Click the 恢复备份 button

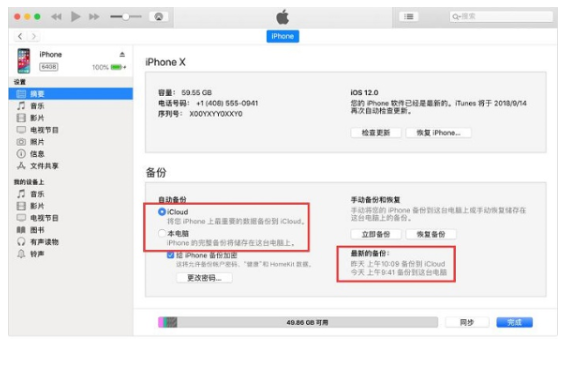pyautogui.click(x=431, y=234)
